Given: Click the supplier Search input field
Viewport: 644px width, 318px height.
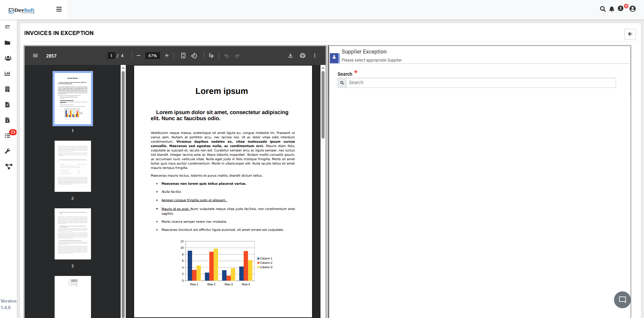Looking at the screenshot, I should click(x=481, y=83).
